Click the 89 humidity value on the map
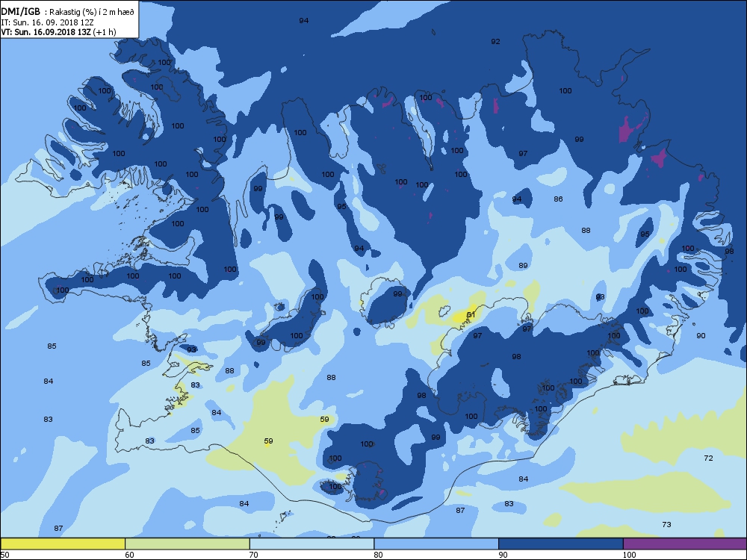 (523, 265)
